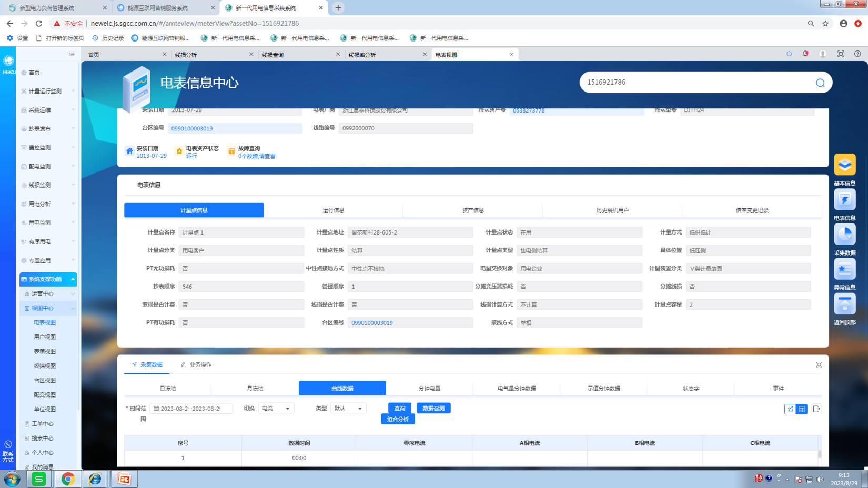Click the search magnifier in meter search box

click(820, 83)
